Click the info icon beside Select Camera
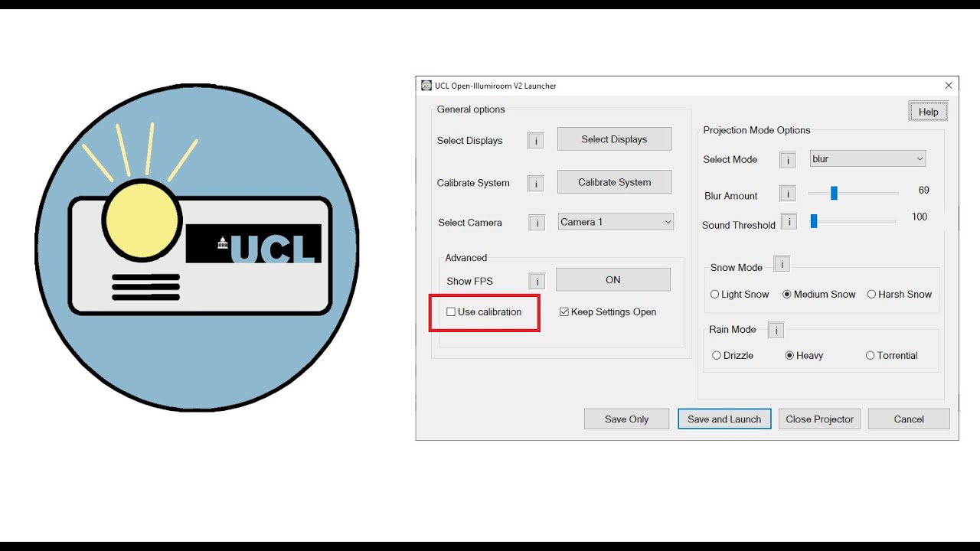 click(537, 223)
